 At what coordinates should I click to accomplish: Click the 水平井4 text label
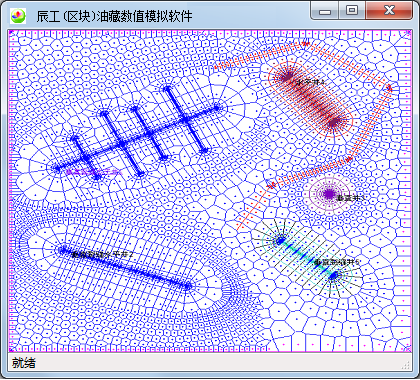tap(310, 81)
